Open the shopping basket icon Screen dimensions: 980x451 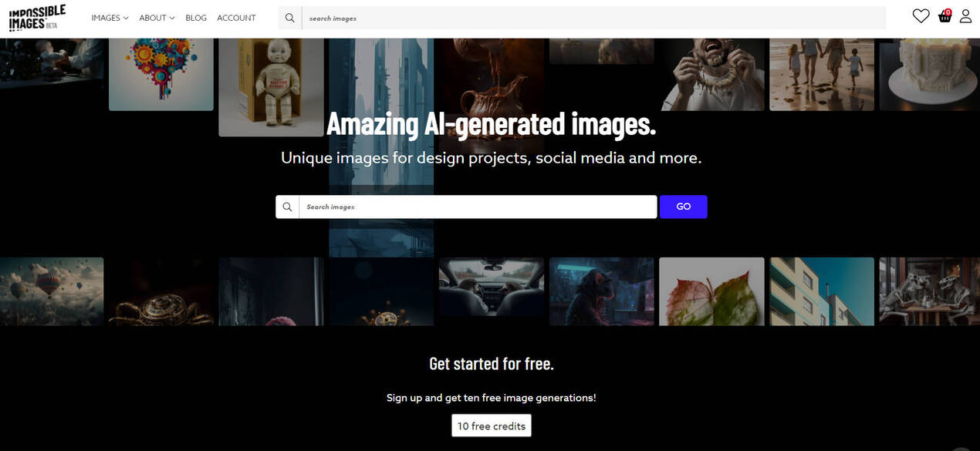945,16
